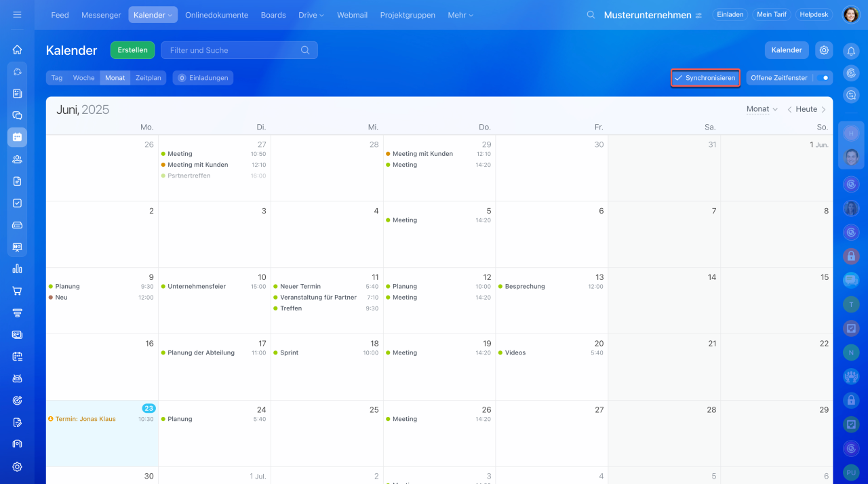868x484 pixels.
Task: Expand the Mehr menu
Action: [460, 15]
